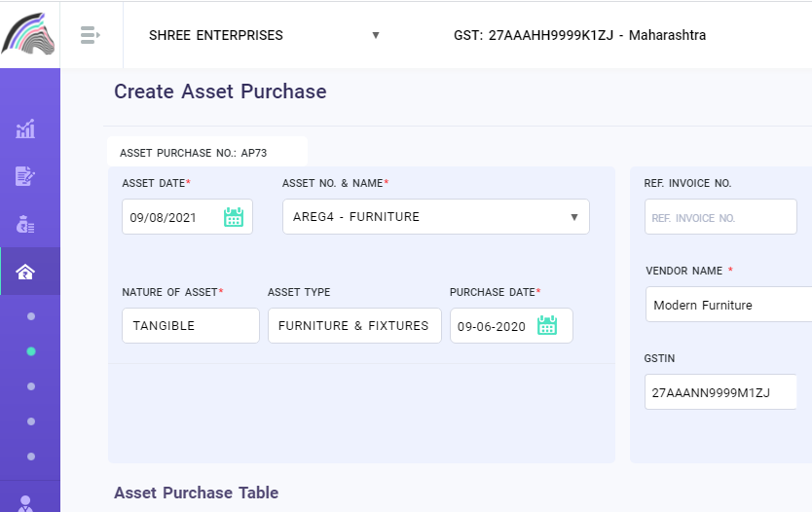Open the person icon at the sidebar bottom
This screenshot has height=512, width=812.
pyautogui.click(x=26, y=503)
